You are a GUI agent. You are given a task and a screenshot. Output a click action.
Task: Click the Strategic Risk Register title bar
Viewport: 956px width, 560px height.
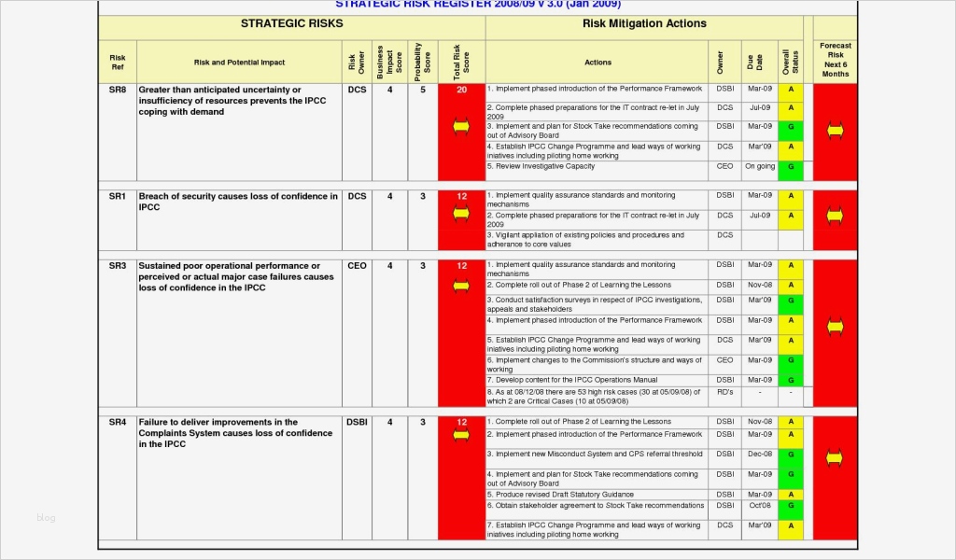[478, 5]
